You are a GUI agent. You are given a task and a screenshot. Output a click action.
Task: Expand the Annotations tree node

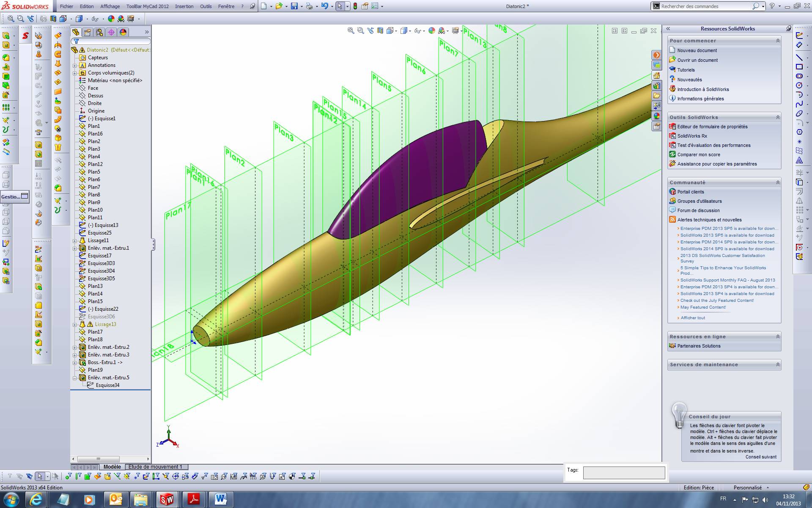coord(75,66)
